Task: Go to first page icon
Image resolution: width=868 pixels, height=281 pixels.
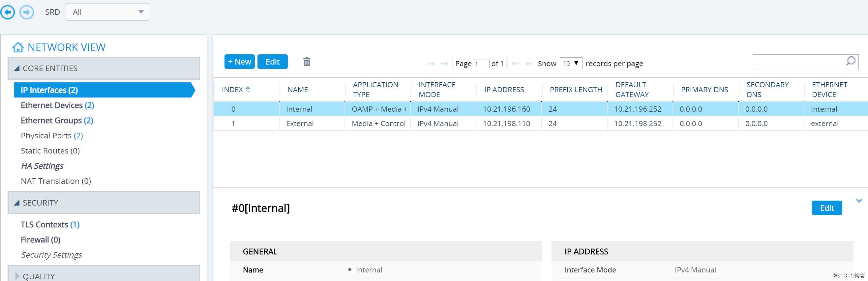Action: pyautogui.click(x=431, y=63)
